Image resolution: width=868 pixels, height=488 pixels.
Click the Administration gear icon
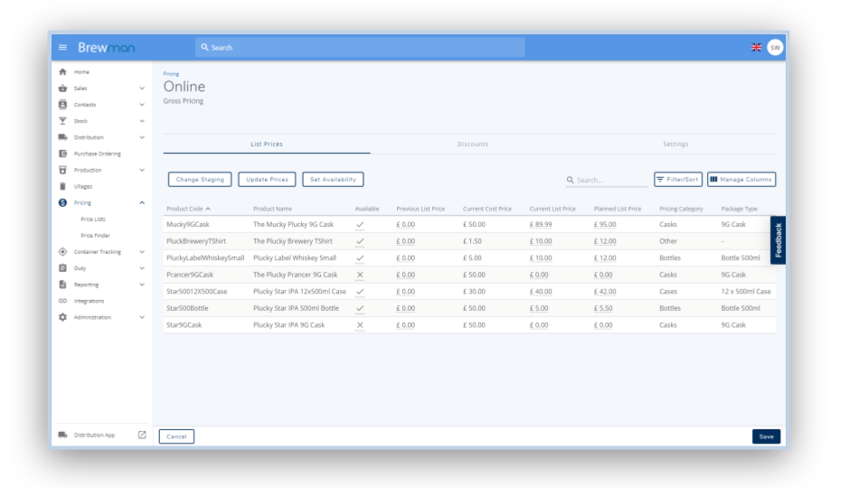[62, 317]
